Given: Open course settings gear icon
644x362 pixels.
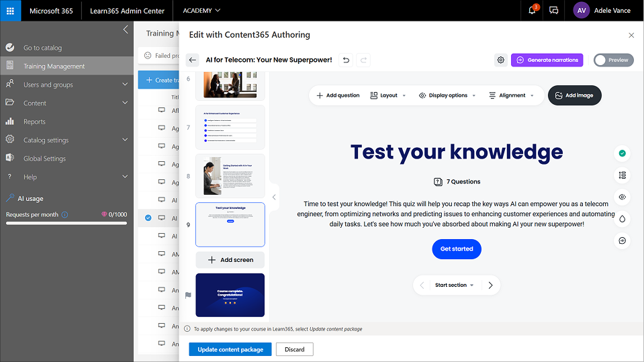Looking at the screenshot, I should click(x=500, y=60).
